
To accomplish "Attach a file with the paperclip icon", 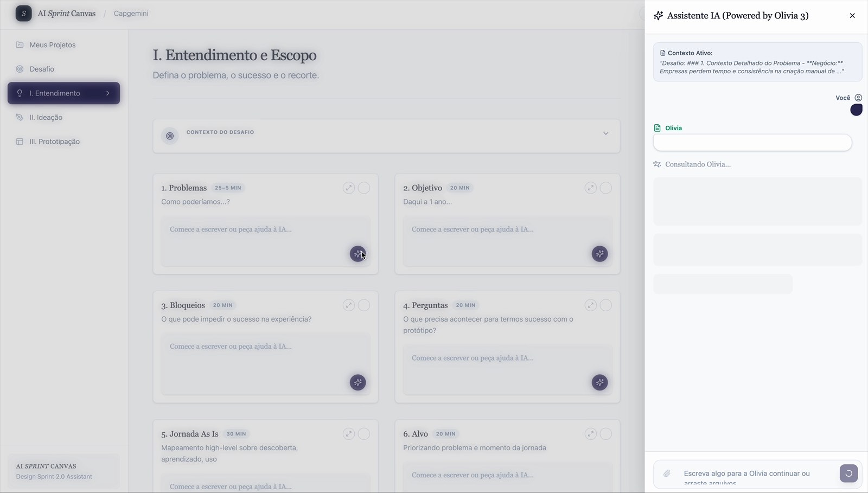I will tap(667, 473).
